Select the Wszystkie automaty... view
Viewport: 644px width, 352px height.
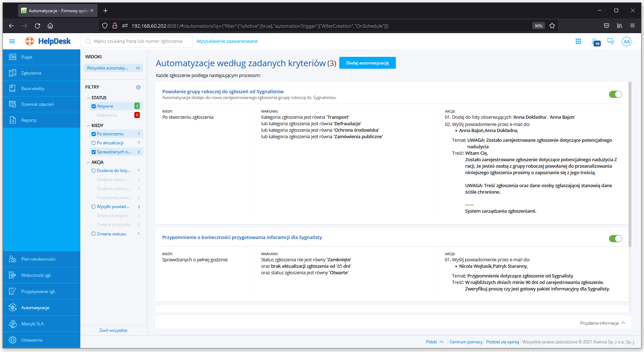point(113,68)
